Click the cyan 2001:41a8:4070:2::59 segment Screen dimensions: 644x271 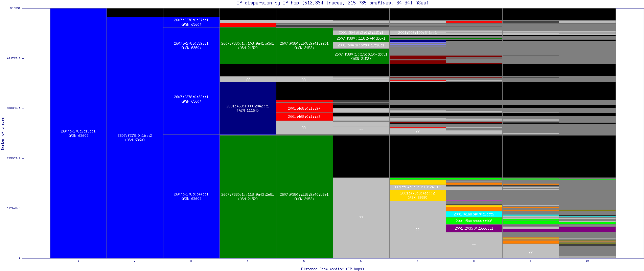tap(474, 214)
